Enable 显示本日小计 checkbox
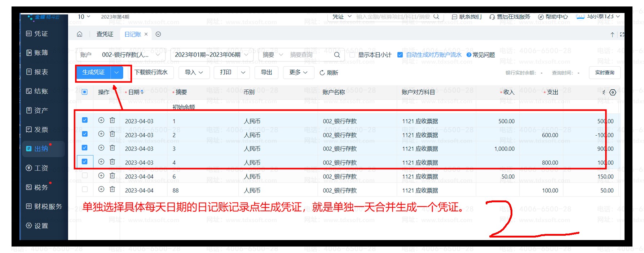 coord(352,55)
